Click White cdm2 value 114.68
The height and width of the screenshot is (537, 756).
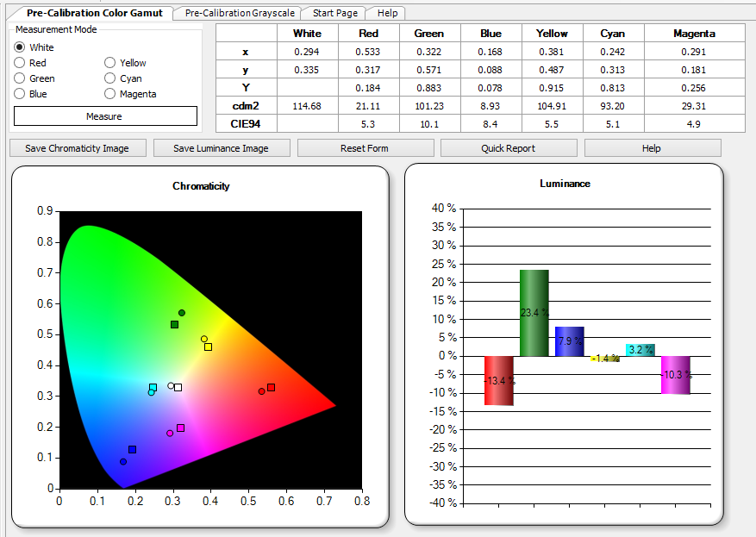click(307, 105)
